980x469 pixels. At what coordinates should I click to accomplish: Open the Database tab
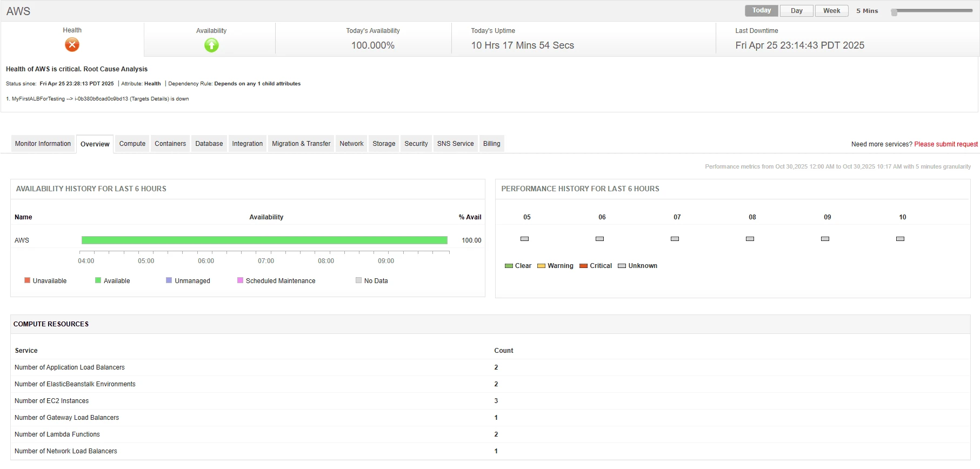click(x=209, y=144)
